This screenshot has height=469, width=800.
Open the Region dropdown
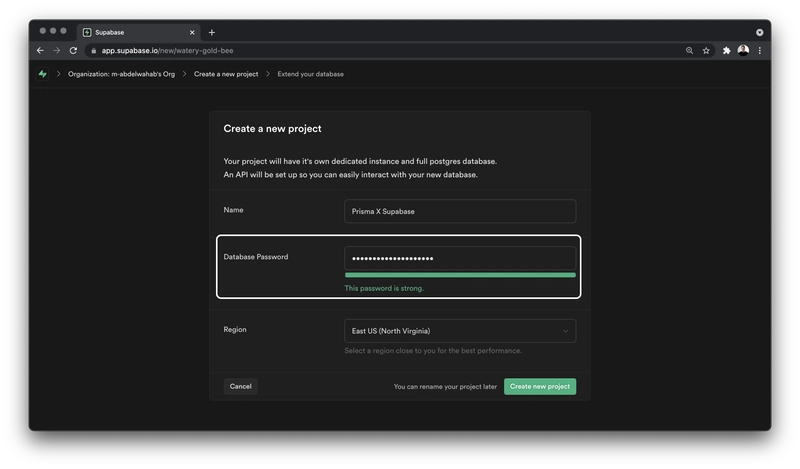coord(460,331)
